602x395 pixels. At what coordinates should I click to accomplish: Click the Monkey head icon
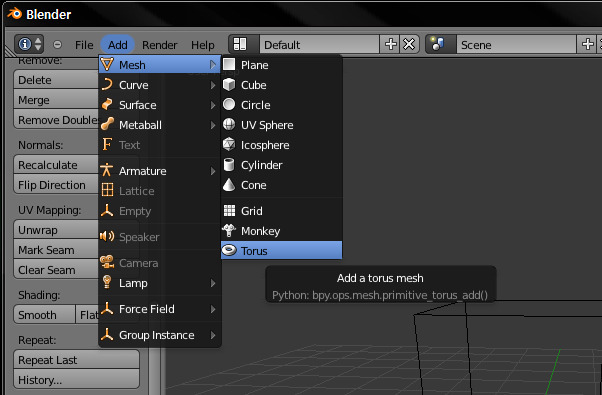pyautogui.click(x=229, y=230)
